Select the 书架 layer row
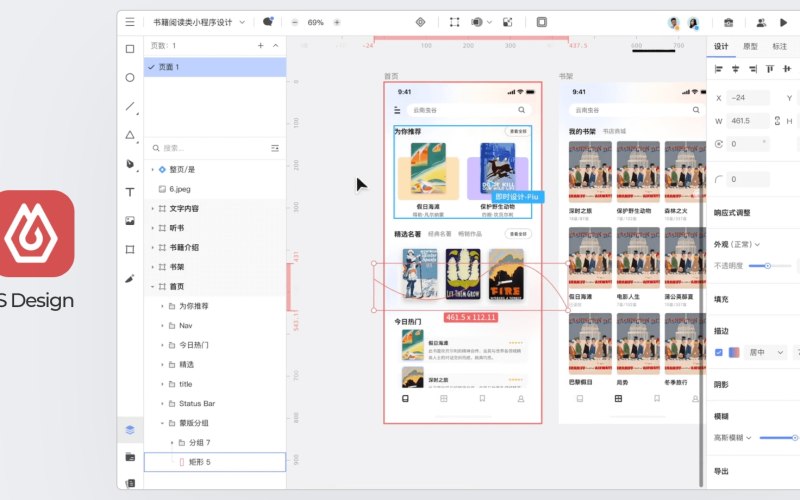The height and width of the screenshot is (500, 800). 215,267
